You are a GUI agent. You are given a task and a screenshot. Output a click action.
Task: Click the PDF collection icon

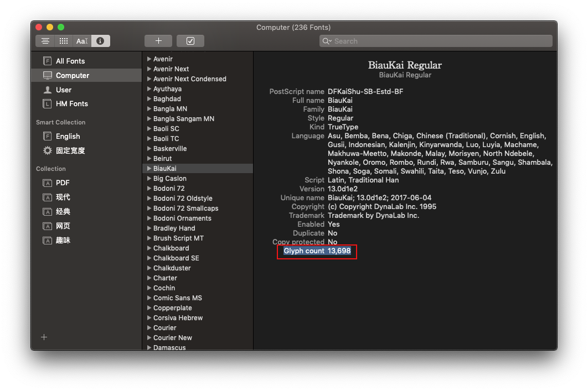coord(47,183)
